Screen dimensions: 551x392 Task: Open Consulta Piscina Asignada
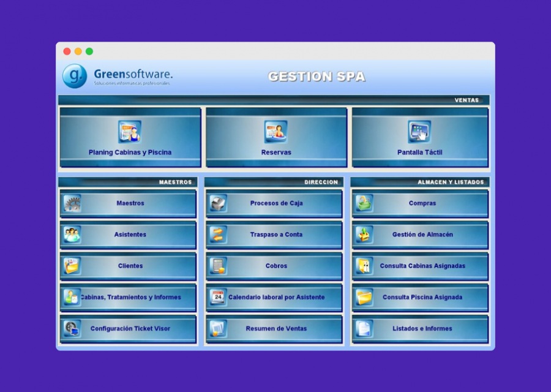pyautogui.click(x=420, y=298)
